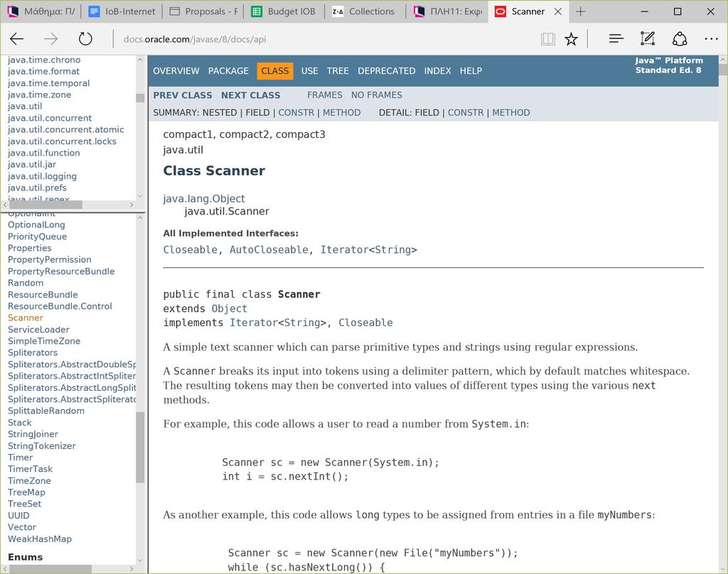The height and width of the screenshot is (574, 728).
Task: Open DEPRECATED in the Javadoc navbar
Action: click(386, 71)
